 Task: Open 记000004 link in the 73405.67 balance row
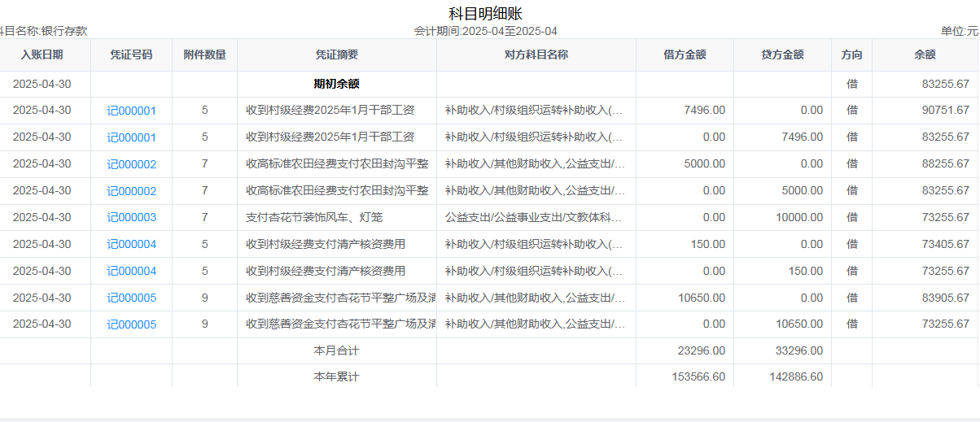click(x=131, y=245)
